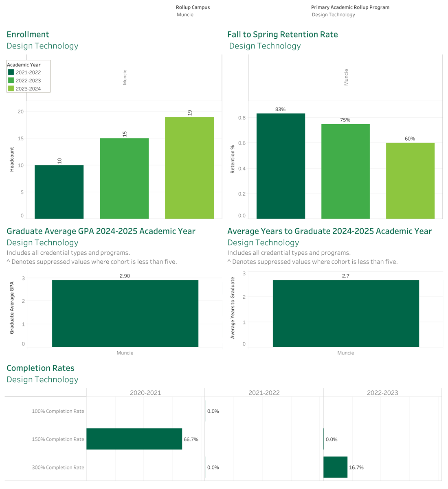Select the 83% retention bar
Image resolution: width=448 pixels, height=489 pixels.
tap(281, 166)
